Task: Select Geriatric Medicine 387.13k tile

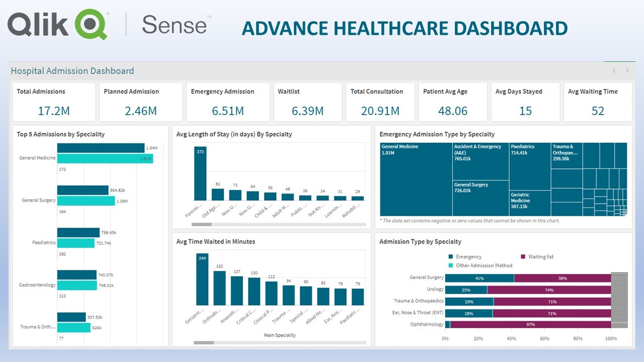Action: click(x=530, y=204)
